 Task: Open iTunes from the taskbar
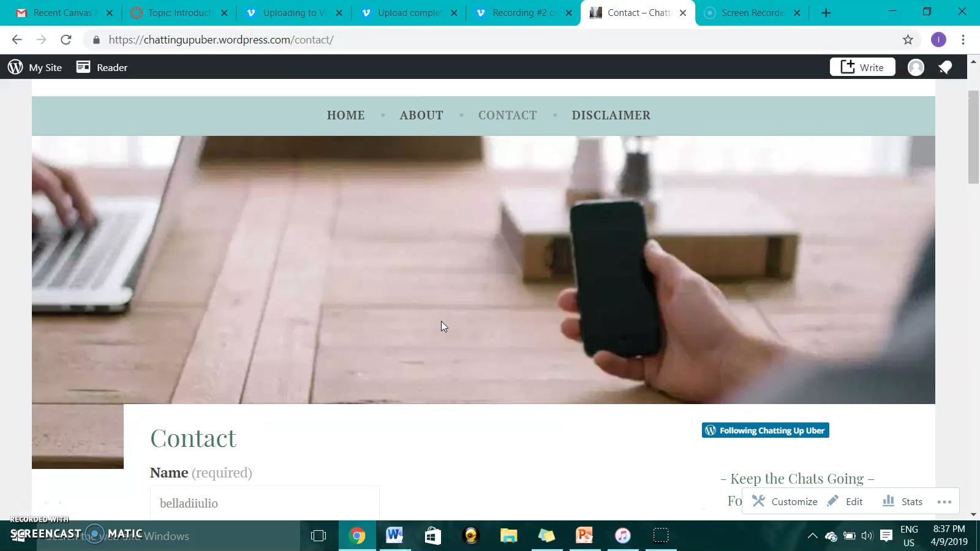(622, 536)
